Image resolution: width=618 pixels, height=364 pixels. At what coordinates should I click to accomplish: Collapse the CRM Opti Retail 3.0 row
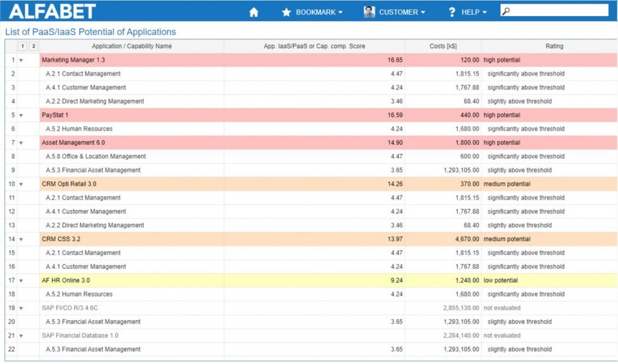[21, 185]
